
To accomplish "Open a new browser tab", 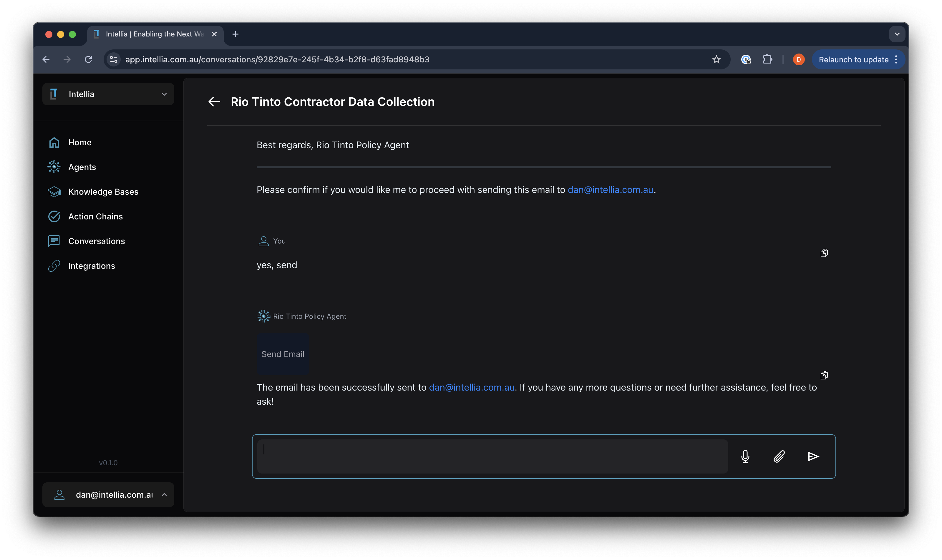I will (x=235, y=34).
